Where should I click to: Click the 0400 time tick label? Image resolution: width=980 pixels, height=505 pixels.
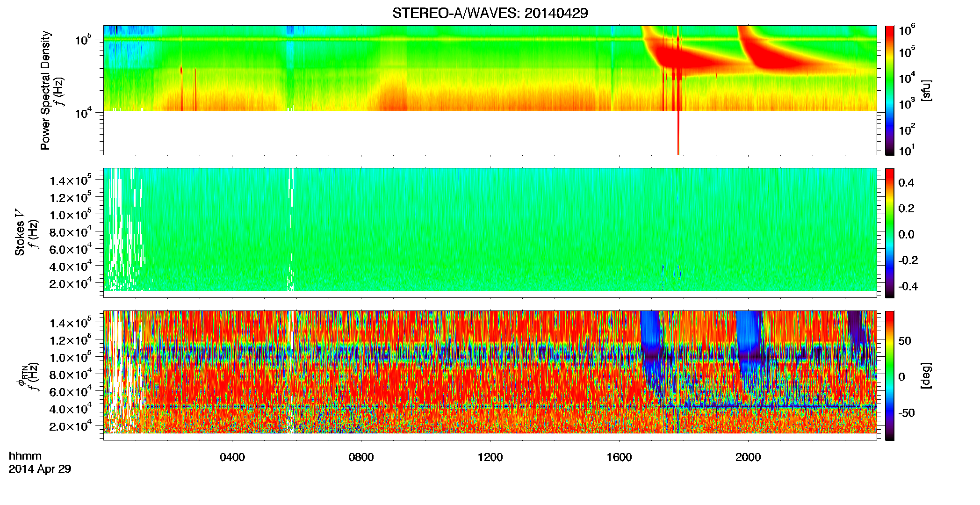[x=232, y=457]
